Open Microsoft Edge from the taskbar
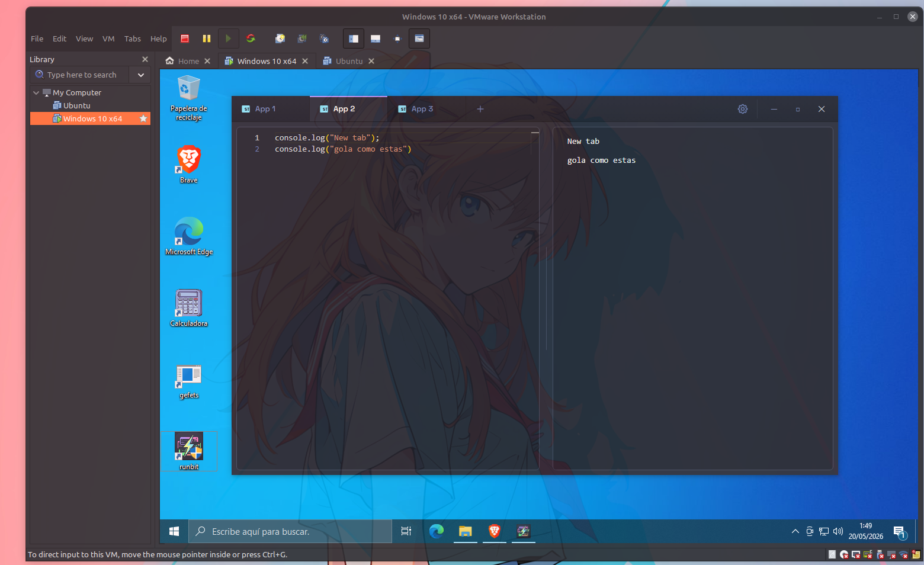 click(x=437, y=532)
